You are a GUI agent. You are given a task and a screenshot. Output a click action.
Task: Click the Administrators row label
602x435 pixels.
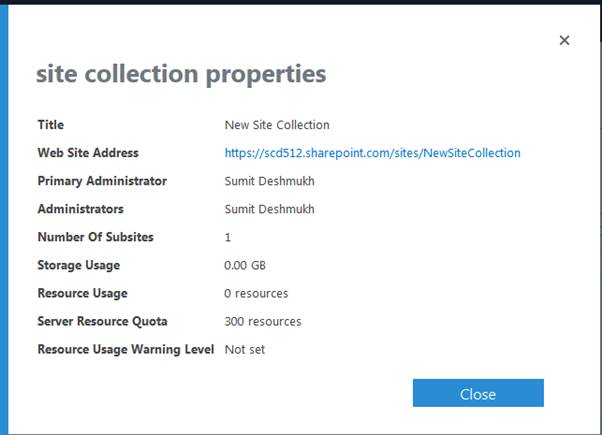point(81,209)
